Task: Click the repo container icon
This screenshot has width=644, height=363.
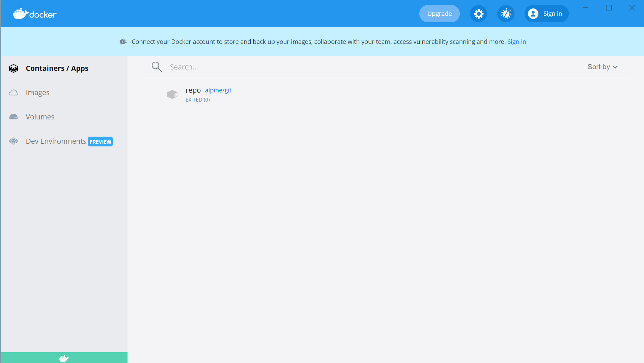Action: [172, 94]
